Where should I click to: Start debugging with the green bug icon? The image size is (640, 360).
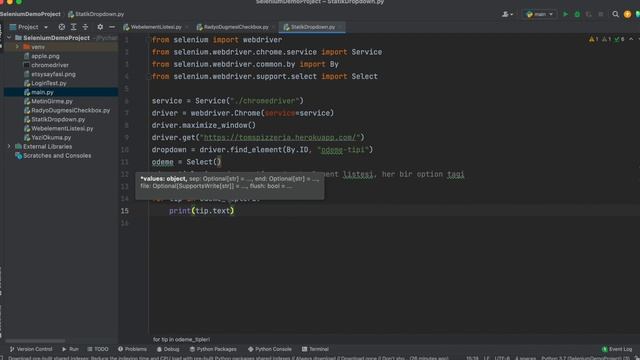577,14
